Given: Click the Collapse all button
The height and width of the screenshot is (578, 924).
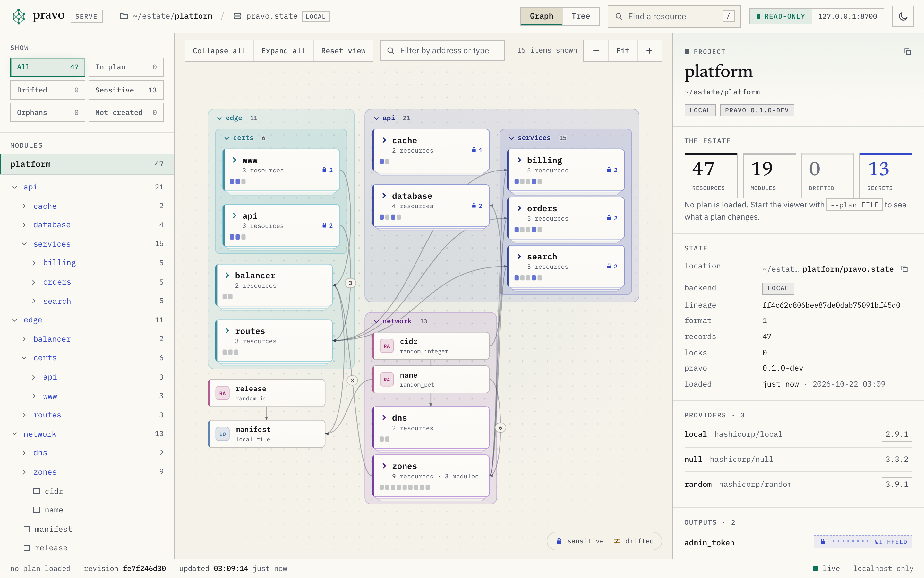Looking at the screenshot, I should 219,51.
